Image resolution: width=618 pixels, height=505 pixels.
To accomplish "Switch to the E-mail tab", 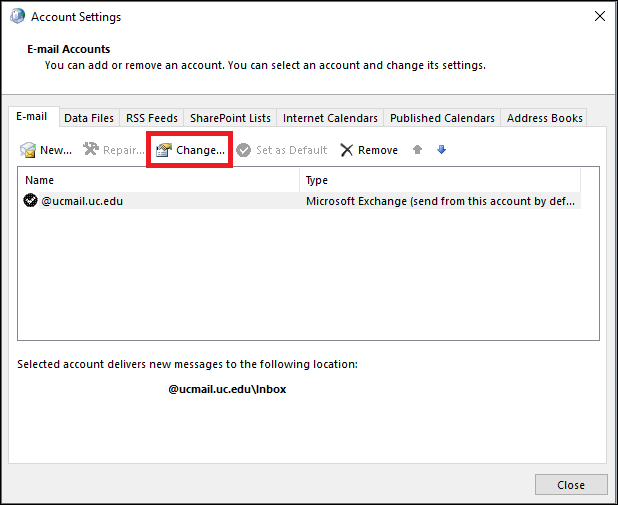I will click(32, 116).
